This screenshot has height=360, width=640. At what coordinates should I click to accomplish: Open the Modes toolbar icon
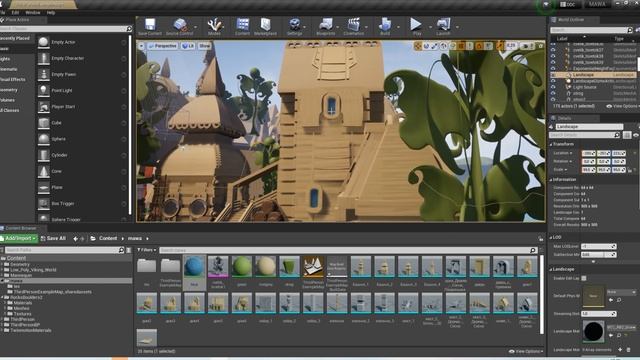[x=214, y=27]
